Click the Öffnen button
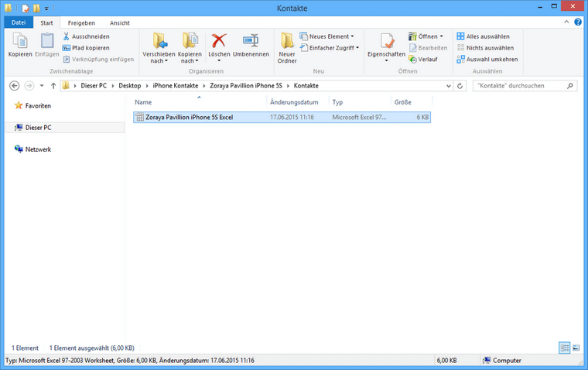Screen dimensions: 588x370 (423, 36)
